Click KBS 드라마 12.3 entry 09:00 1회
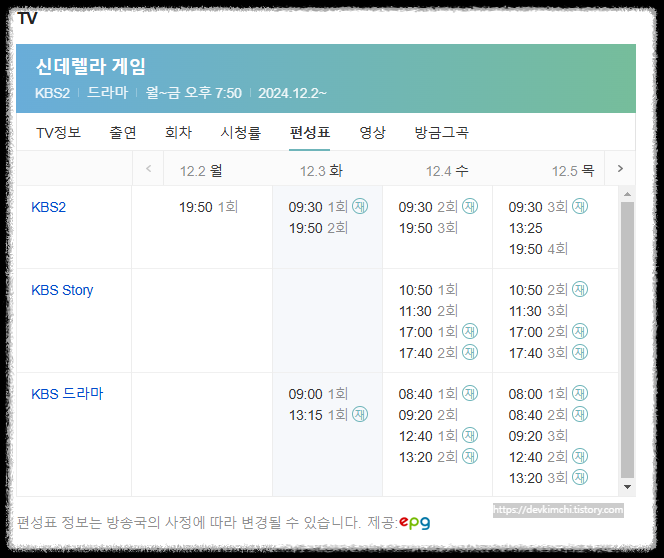Viewport: 664px width, 558px height. (x=318, y=394)
